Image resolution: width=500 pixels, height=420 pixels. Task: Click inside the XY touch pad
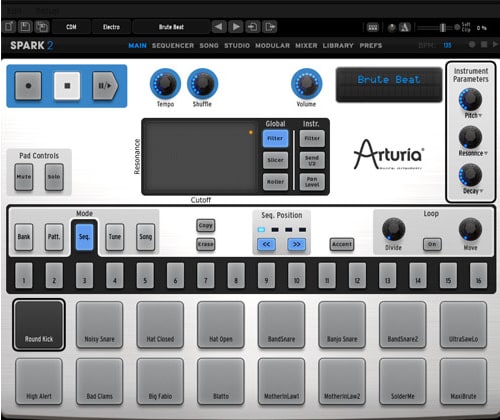(201, 157)
